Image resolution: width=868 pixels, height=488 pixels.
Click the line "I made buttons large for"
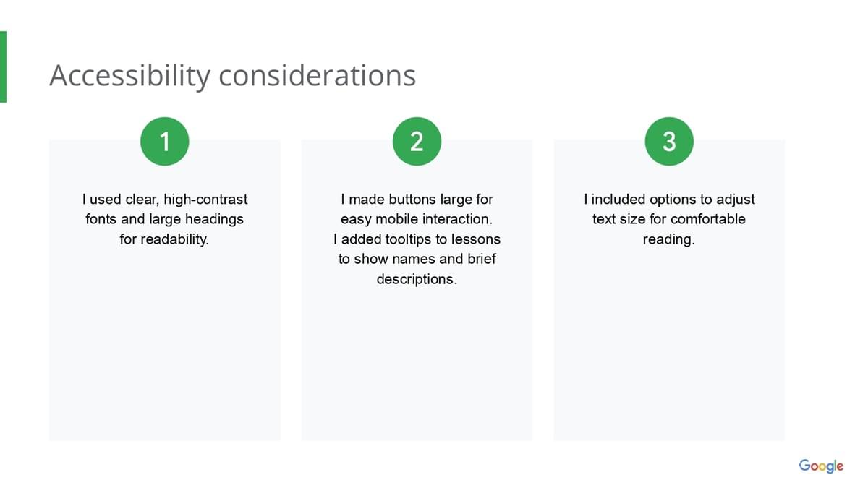pos(417,199)
